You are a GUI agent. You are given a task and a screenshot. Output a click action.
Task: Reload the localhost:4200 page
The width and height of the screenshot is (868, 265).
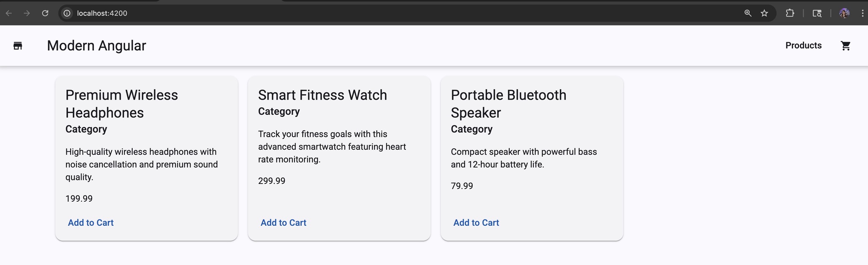click(45, 13)
